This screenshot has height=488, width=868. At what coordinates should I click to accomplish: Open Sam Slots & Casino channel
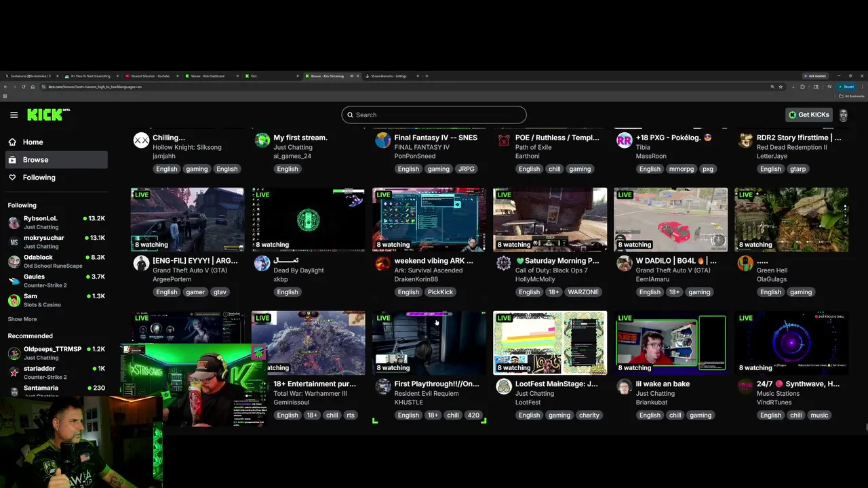point(56,300)
